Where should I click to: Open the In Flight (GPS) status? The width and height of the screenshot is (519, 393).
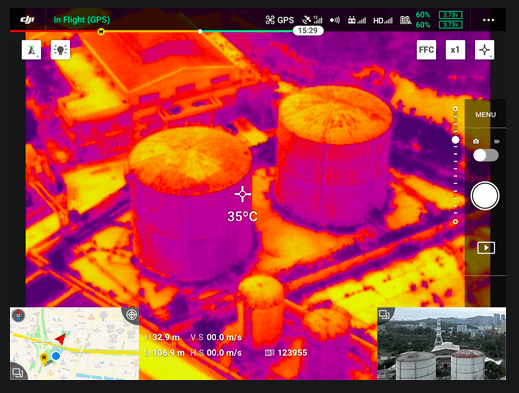(82, 20)
